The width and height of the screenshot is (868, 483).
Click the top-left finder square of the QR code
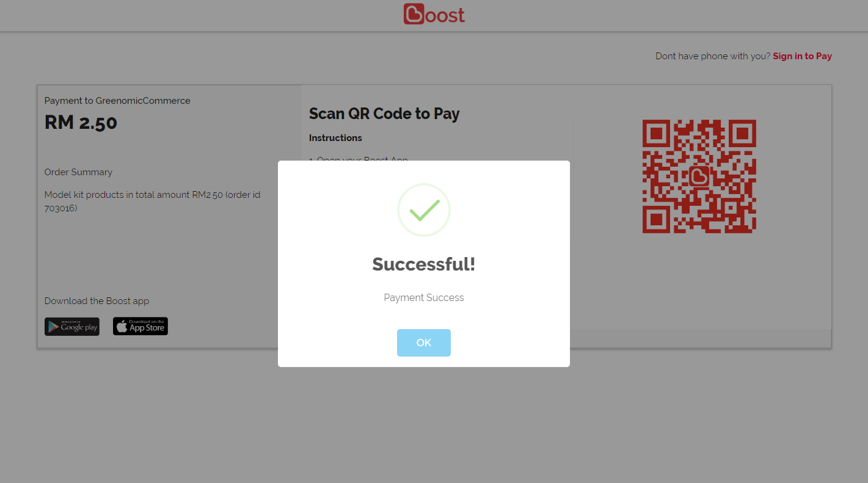656,133
